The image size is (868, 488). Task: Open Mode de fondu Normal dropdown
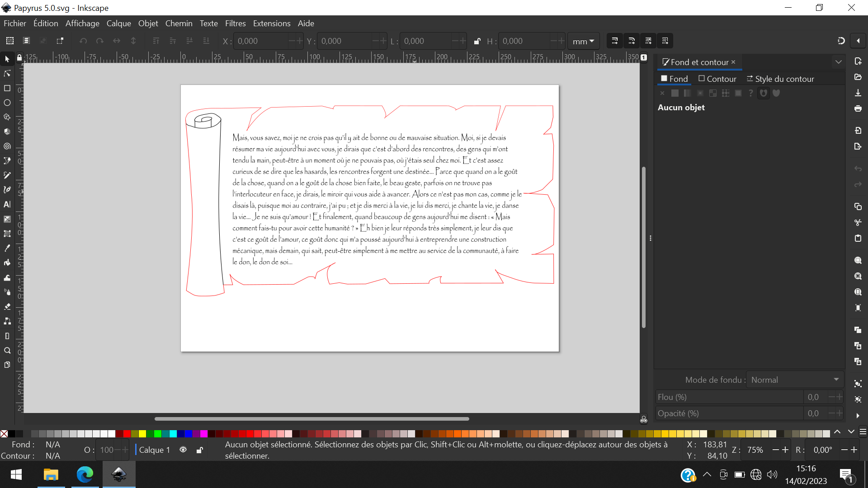[x=794, y=380]
